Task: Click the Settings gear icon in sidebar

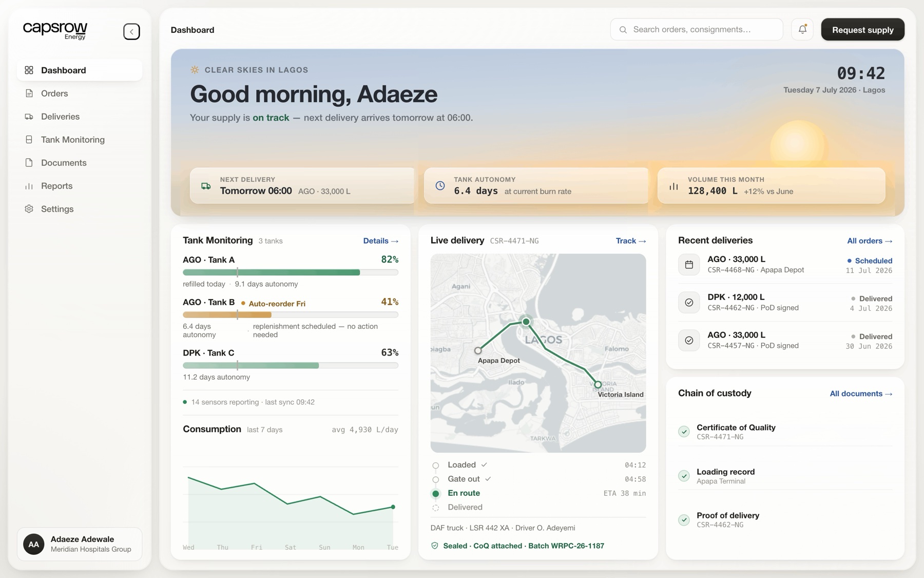Action: point(29,209)
